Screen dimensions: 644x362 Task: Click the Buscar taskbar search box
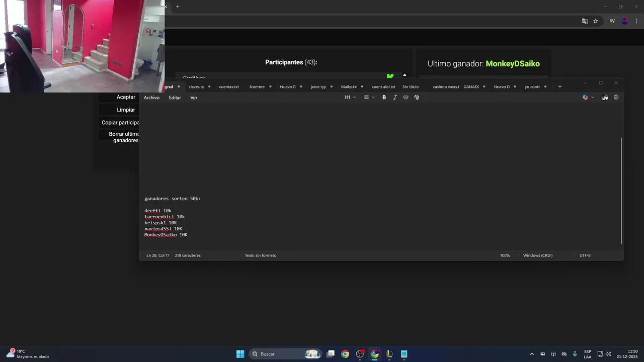click(x=285, y=354)
